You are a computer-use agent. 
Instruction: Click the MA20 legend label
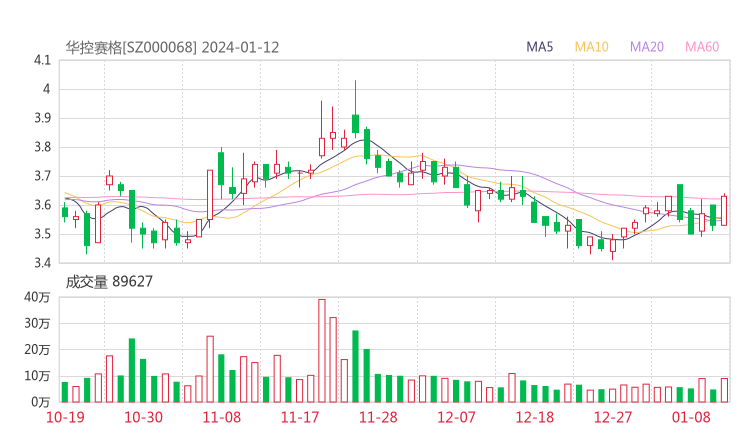[647, 47]
